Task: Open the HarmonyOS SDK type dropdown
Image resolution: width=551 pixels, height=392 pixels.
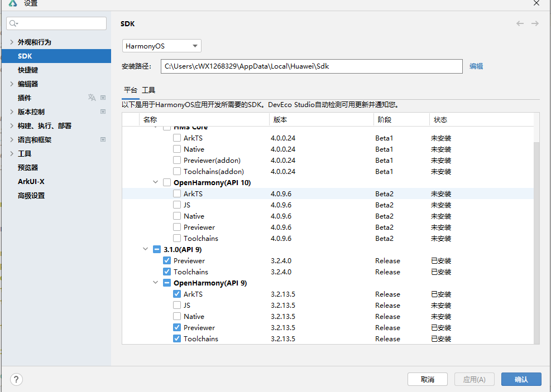Action: click(x=162, y=46)
